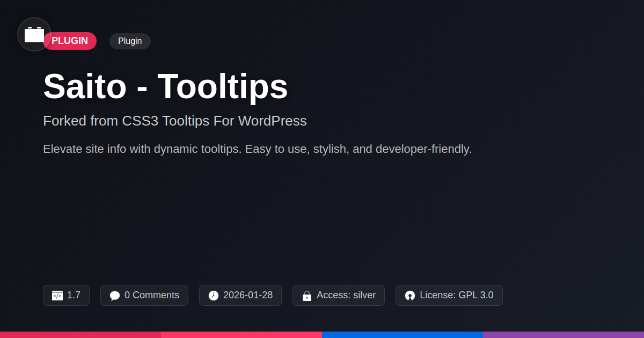The height and width of the screenshot is (338, 644).
Task: Click the plugin block logo icon
Action: pyautogui.click(x=34, y=34)
